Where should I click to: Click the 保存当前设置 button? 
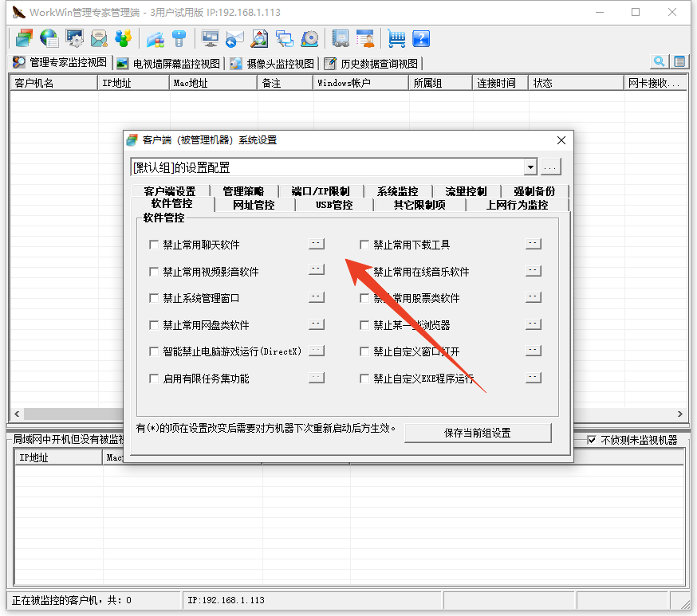[478, 434]
